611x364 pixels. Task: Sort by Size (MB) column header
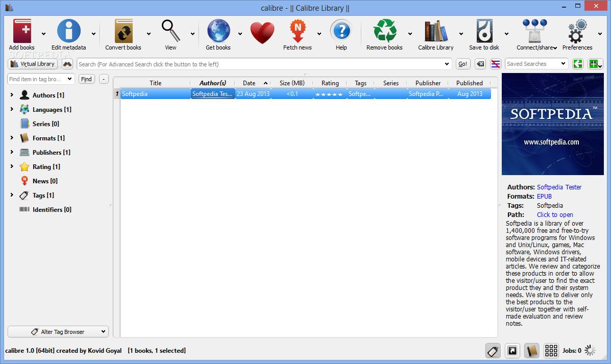point(292,83)
